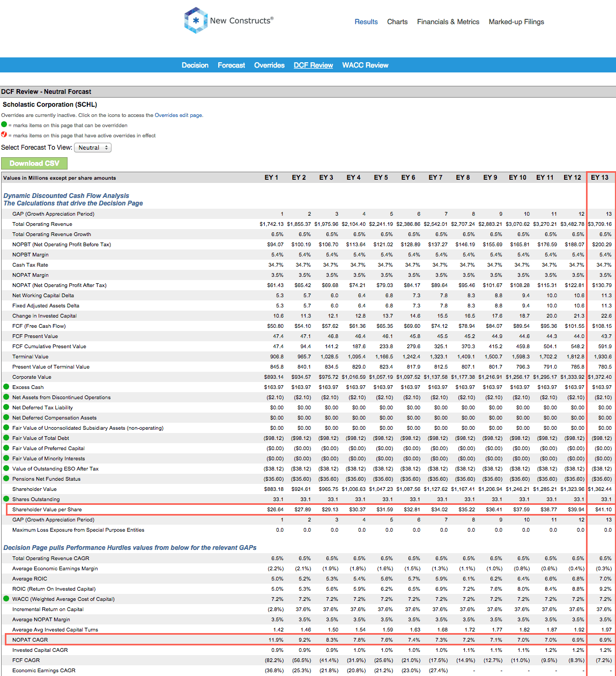The width and height of the screenshot is (616, 676).
Task: Open Financials & Metrics navigation item
Action: (448, 22)
